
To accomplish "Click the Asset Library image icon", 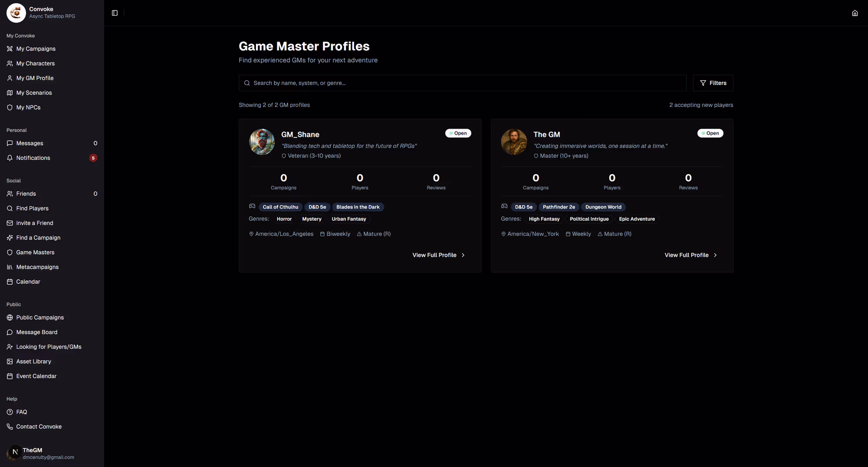I will point(10,361).
